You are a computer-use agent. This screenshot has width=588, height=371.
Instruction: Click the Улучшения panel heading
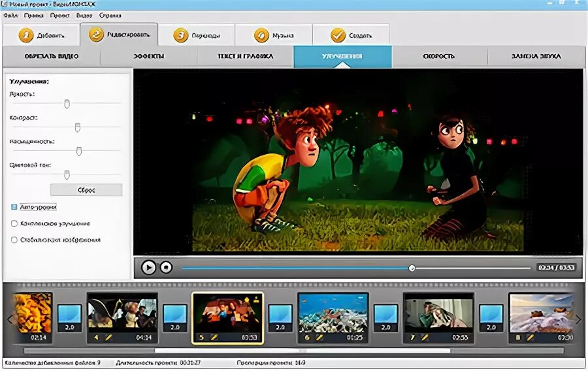tap(29, 82)
